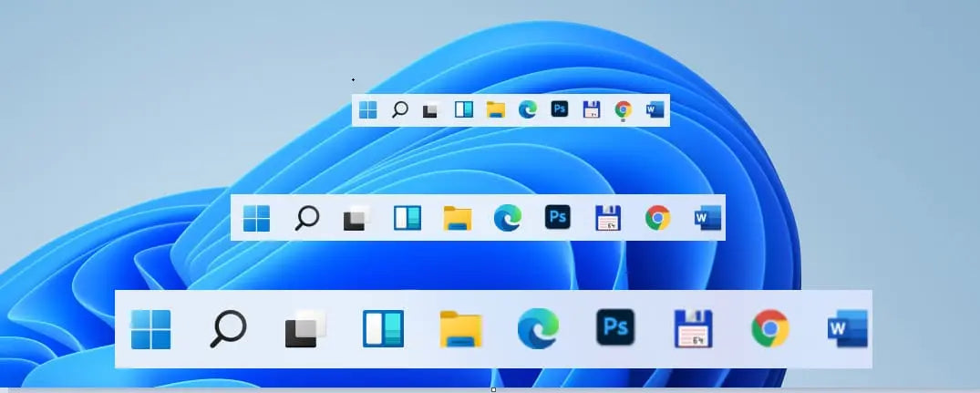Launch File Explorer from the largest taskbar
980x393 pixels.
tap(460, 329)
